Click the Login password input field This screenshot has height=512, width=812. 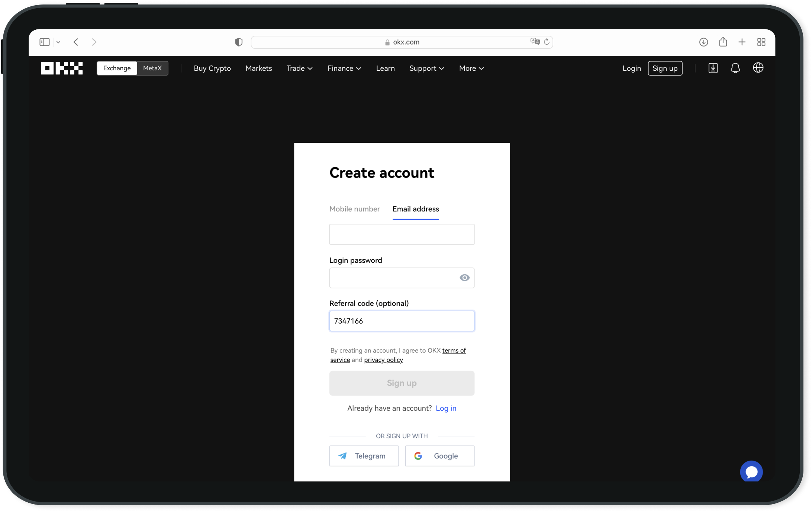point(402,278)
